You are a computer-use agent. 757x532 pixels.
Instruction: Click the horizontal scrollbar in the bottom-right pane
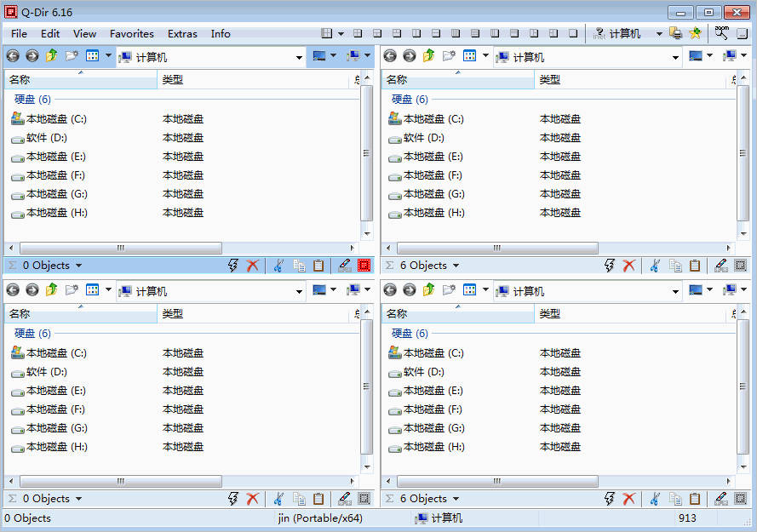point(497,481)
